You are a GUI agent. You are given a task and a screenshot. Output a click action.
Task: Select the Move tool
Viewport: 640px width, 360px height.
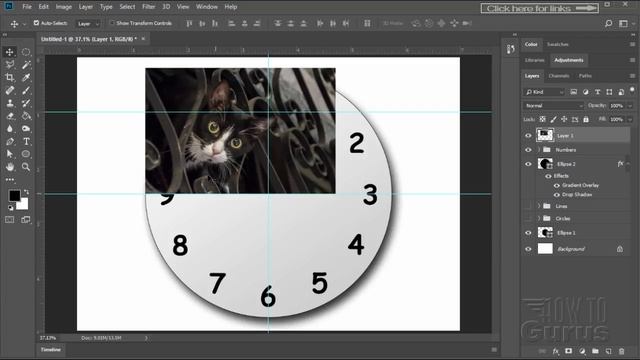[9, 52]
